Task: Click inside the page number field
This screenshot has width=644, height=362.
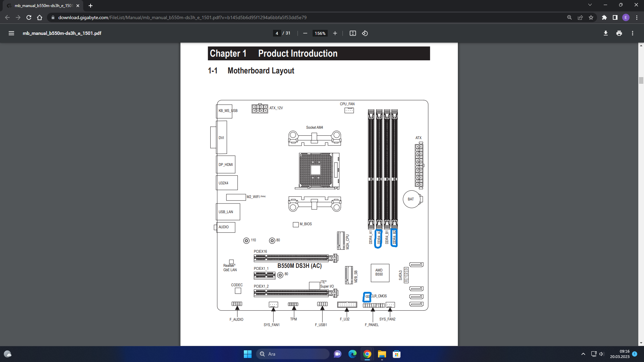Action: pos(277,33)
